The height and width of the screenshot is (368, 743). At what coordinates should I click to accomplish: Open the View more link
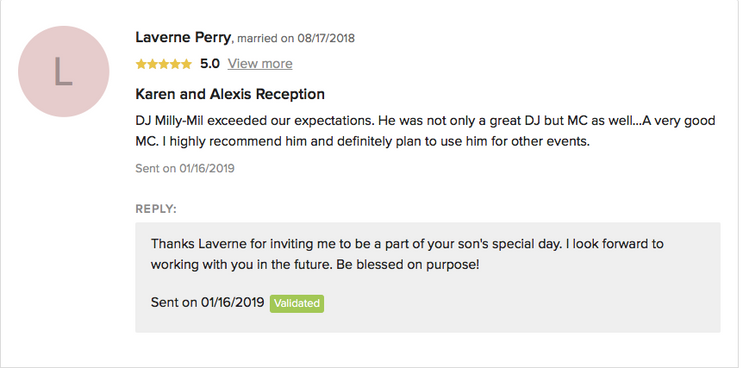[260, 63]
